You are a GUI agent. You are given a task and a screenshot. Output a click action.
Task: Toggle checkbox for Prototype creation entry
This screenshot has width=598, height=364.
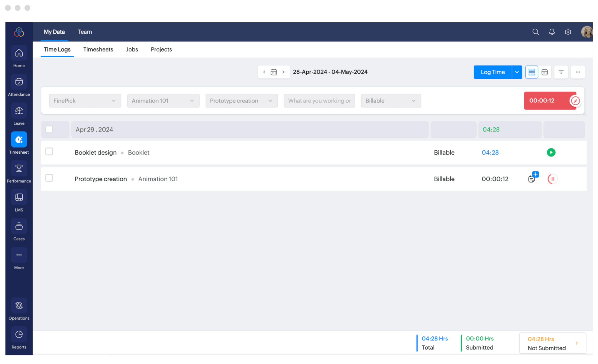click(x=49, y=178)
